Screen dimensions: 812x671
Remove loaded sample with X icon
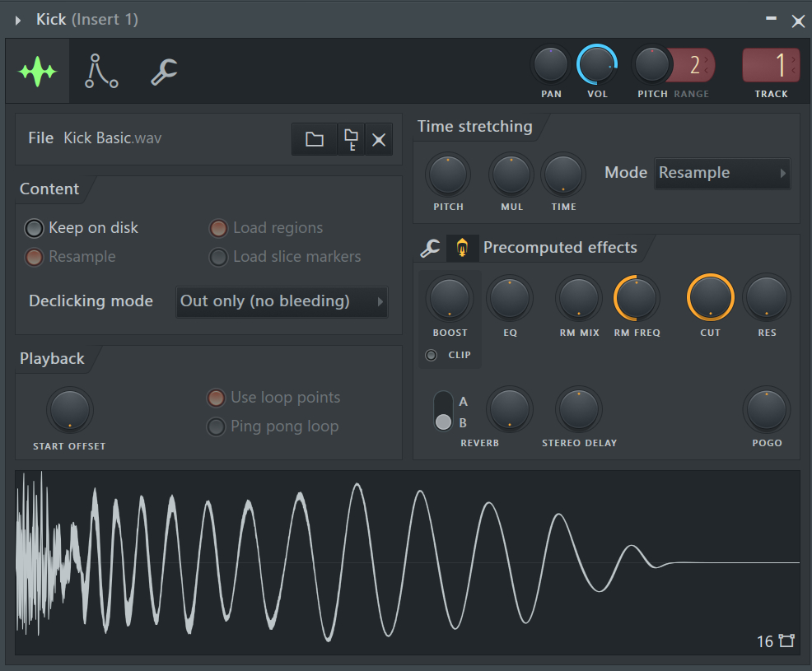(x=379, y=139)
